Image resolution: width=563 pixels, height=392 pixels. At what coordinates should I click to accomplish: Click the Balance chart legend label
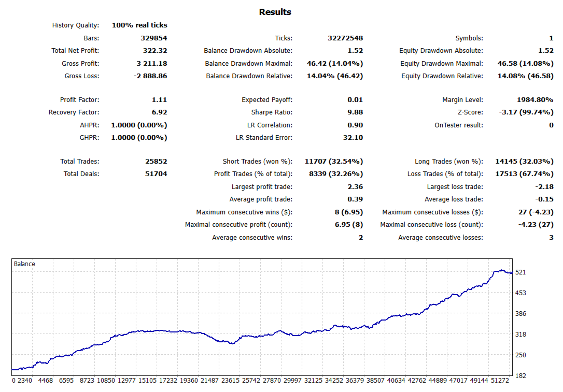[24, 264]
